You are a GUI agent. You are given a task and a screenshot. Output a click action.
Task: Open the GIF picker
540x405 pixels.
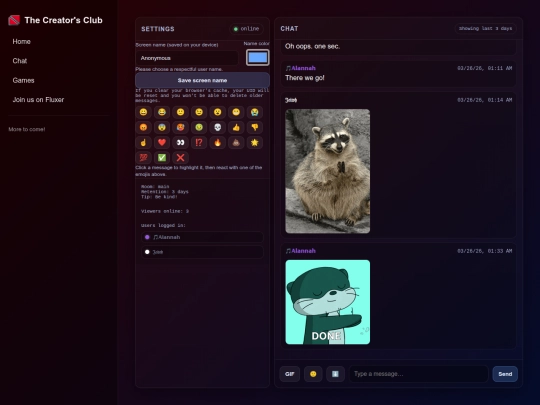(x=290, y=374)
